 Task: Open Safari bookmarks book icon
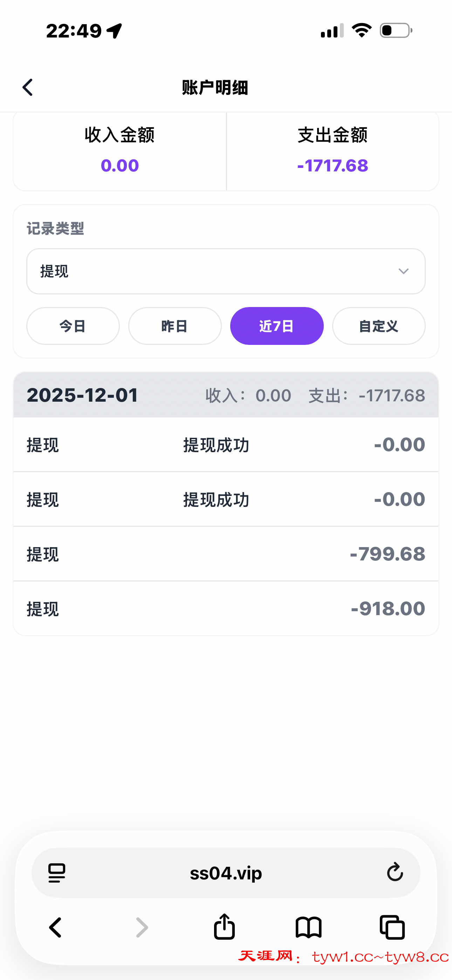pos(309,927)
